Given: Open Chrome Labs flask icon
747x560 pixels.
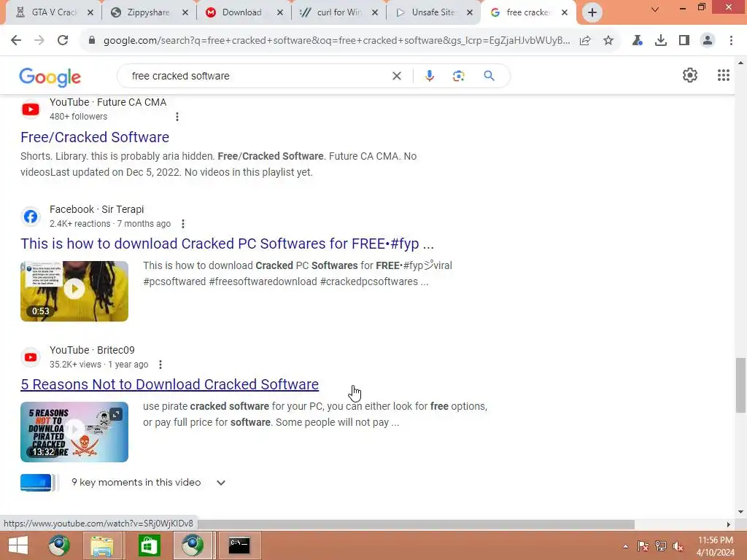Looking at the screenshot, I should tap(638, 41).
